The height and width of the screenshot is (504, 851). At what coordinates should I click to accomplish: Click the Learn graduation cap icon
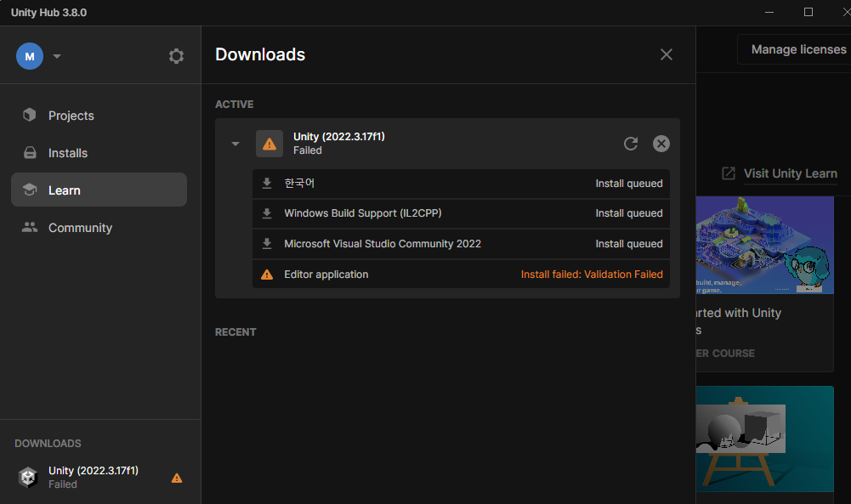pos(30,190)
